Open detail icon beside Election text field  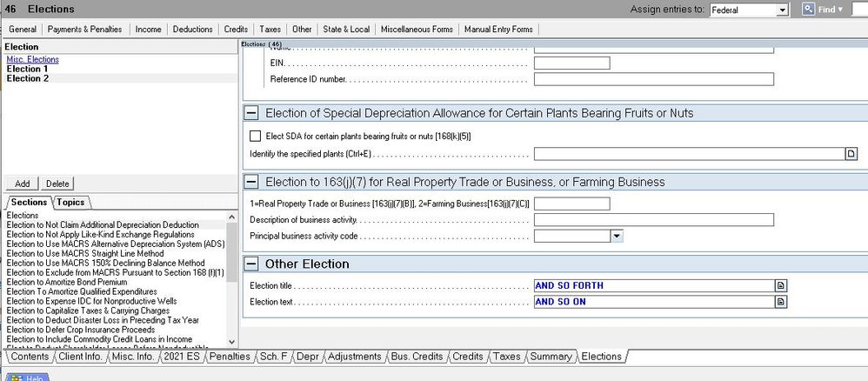[780, 302]
